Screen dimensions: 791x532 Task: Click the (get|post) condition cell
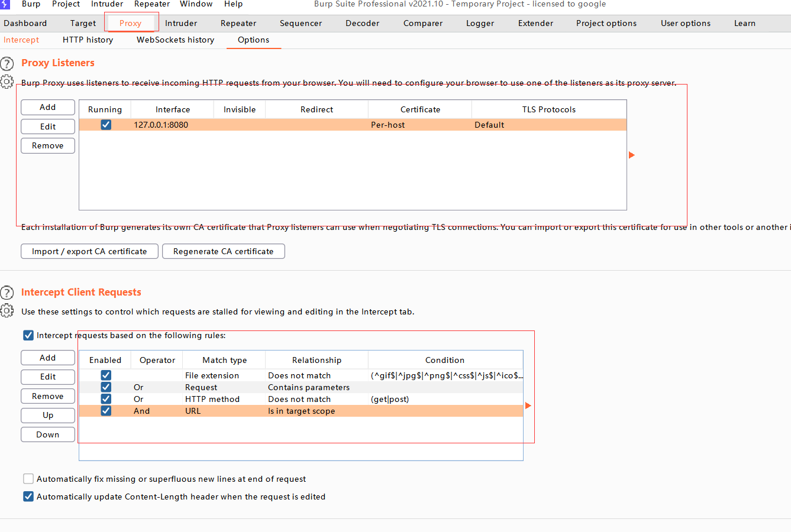click(x=445, y=399)
